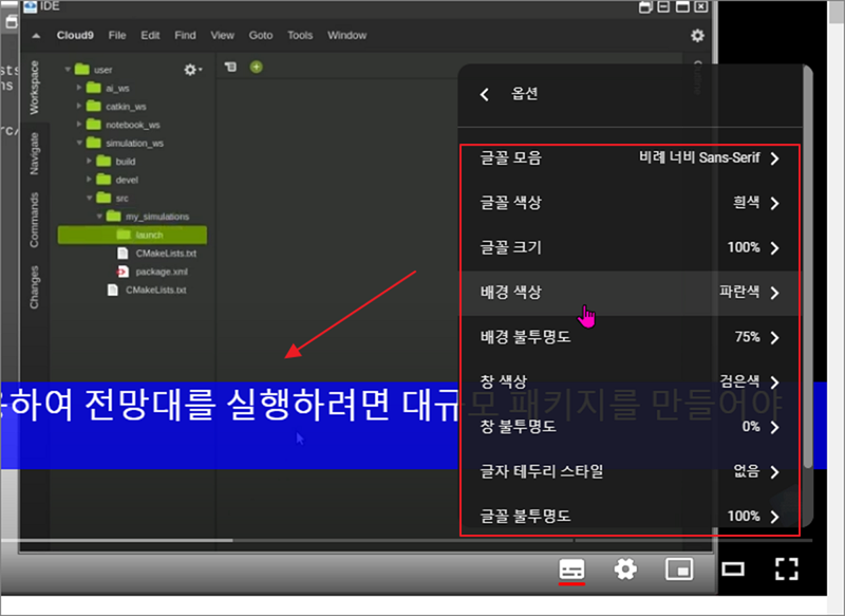Collapse the user folder
845x616 pixels.
[x=68, y=70]
